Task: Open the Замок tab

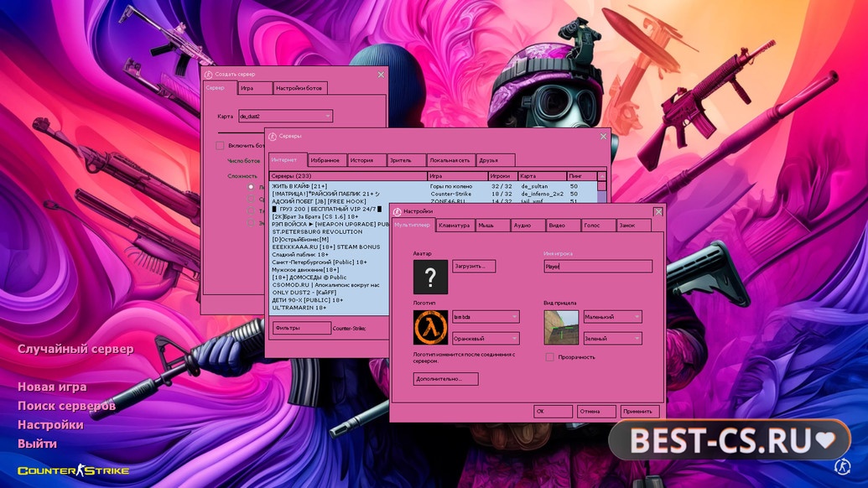Action: (634, 226)
